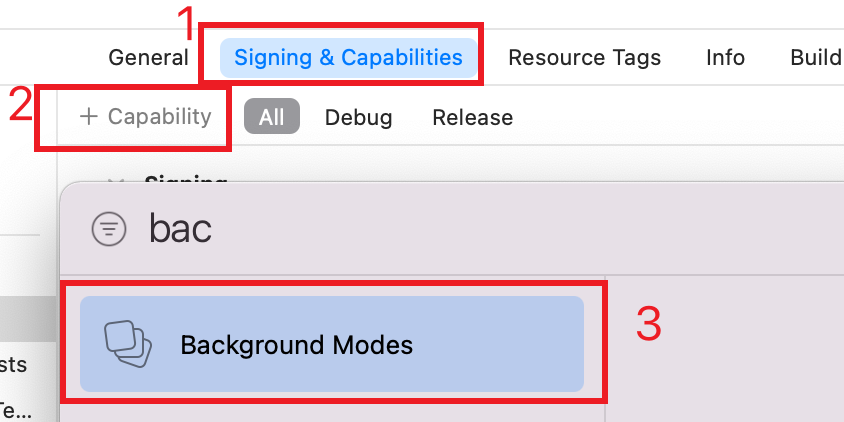The image size is (844, 422).
Task: Choose Background Modes from capability results
Action: click(332, 344)
